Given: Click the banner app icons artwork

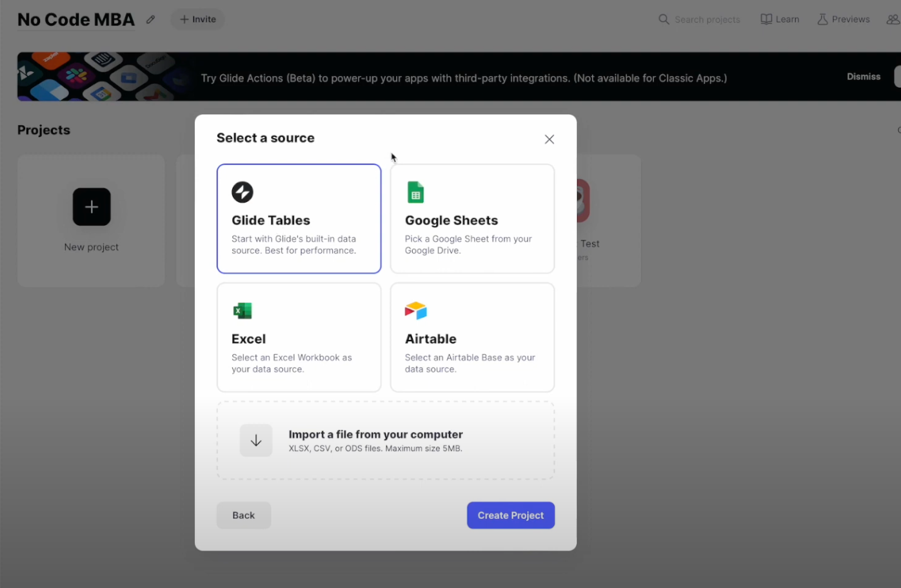Looking at the screenshot, I should 103,77.
